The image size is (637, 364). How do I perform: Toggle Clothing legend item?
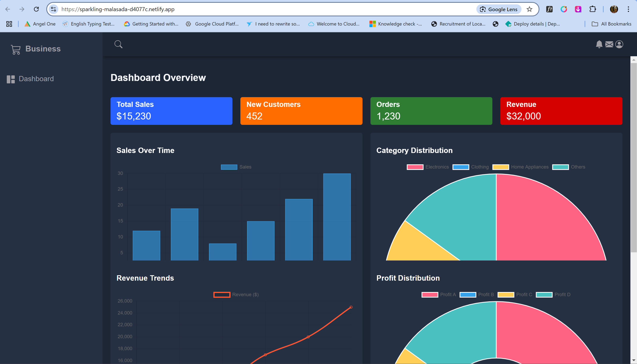[470, 167]
